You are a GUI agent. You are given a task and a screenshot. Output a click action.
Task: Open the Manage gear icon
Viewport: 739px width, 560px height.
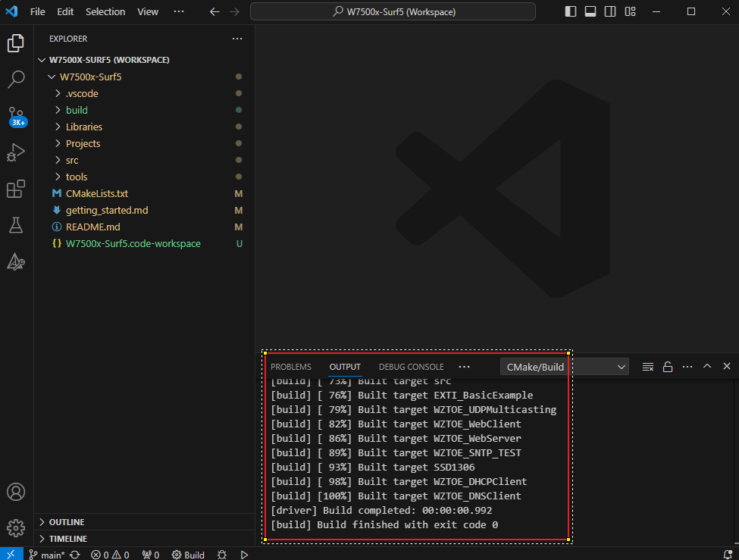16,528
